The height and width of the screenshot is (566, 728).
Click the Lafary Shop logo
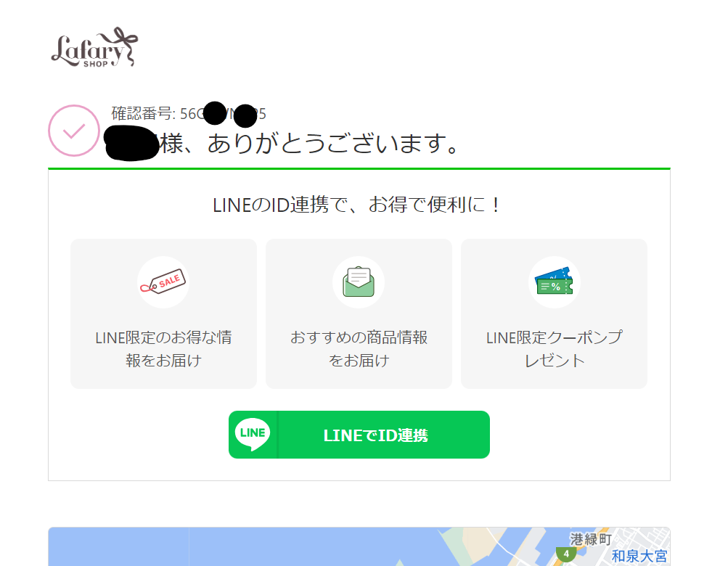(94, 47)
